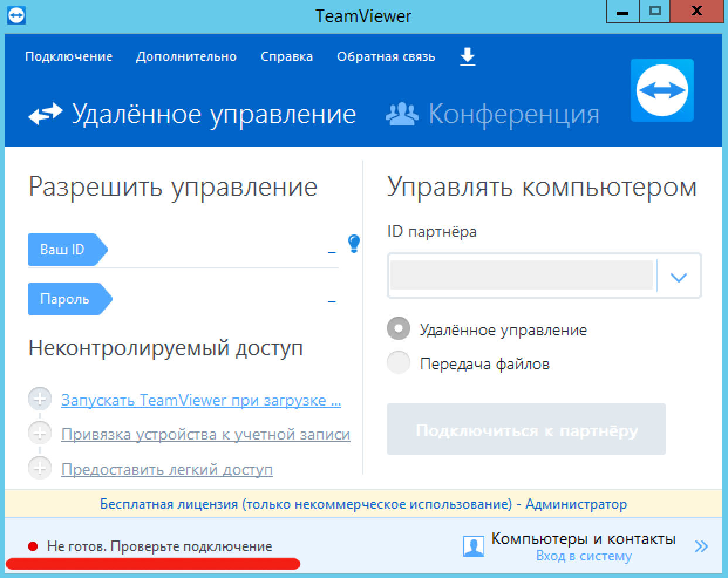This screenshot has width=728, height=578.
Task: Open the Дополнительно menu
Action: point(186,57)
